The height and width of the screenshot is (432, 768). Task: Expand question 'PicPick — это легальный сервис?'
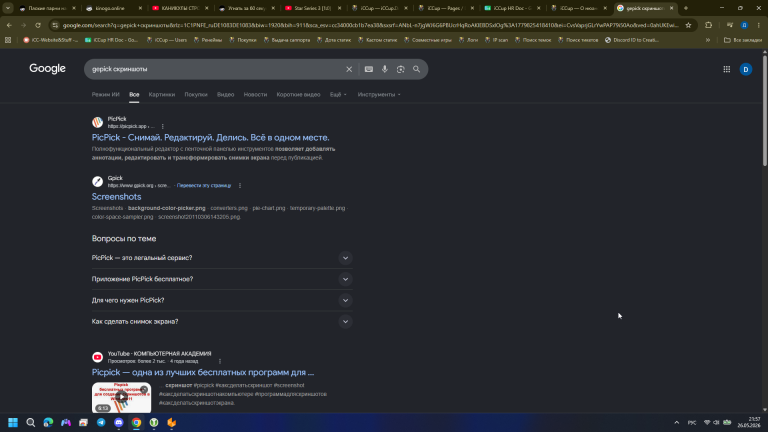[222, 258]
